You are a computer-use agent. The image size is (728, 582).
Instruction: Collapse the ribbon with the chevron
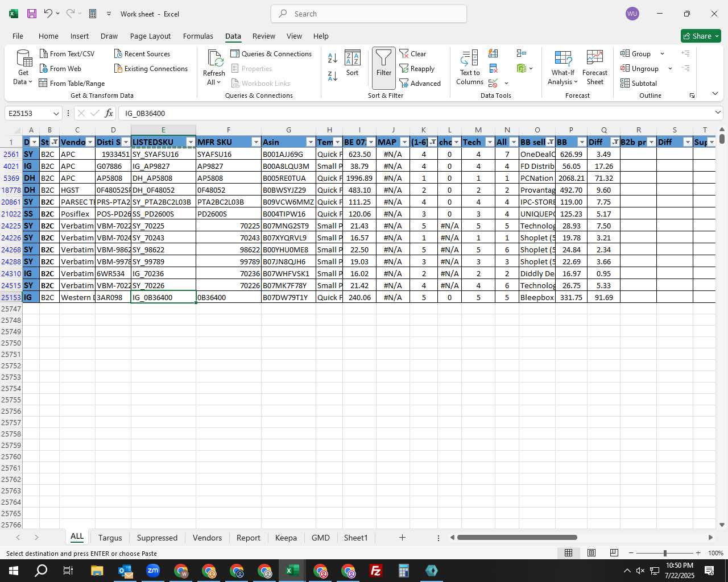pyautogui.click(x=715, y=93)
